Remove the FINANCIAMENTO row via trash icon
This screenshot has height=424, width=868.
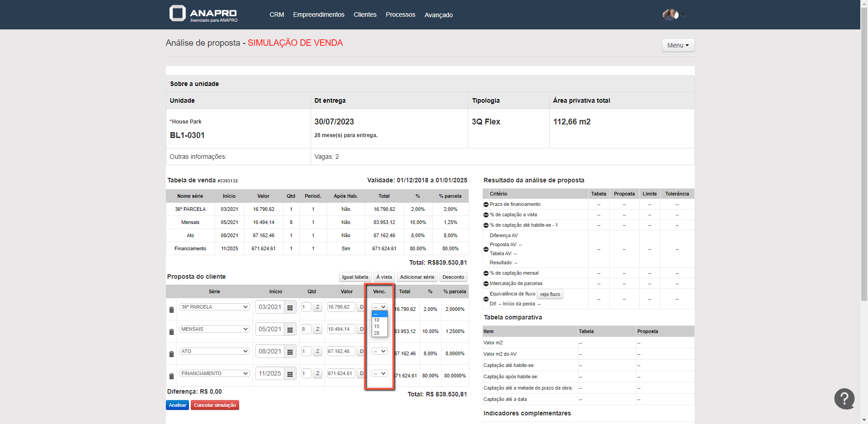click(171, 376)
